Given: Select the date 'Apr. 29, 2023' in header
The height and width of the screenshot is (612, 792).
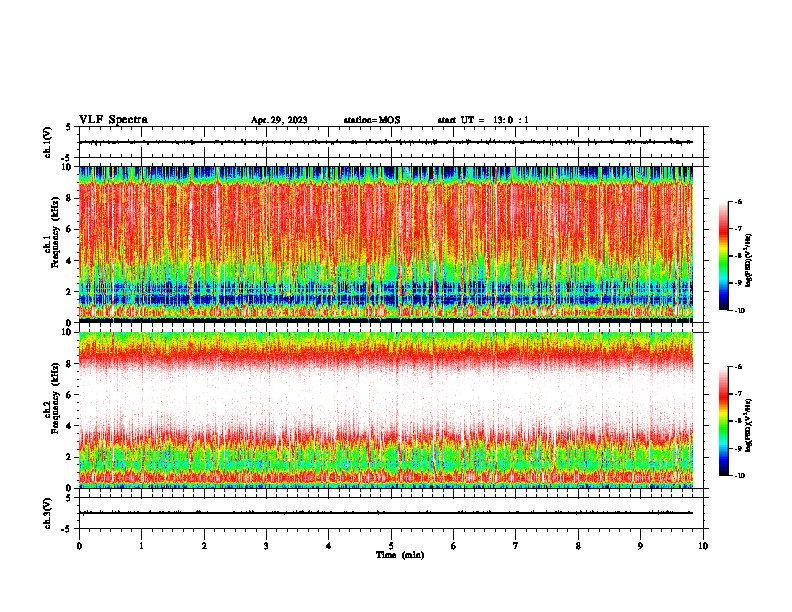Looking at the screenshot, I should (279, 120).
